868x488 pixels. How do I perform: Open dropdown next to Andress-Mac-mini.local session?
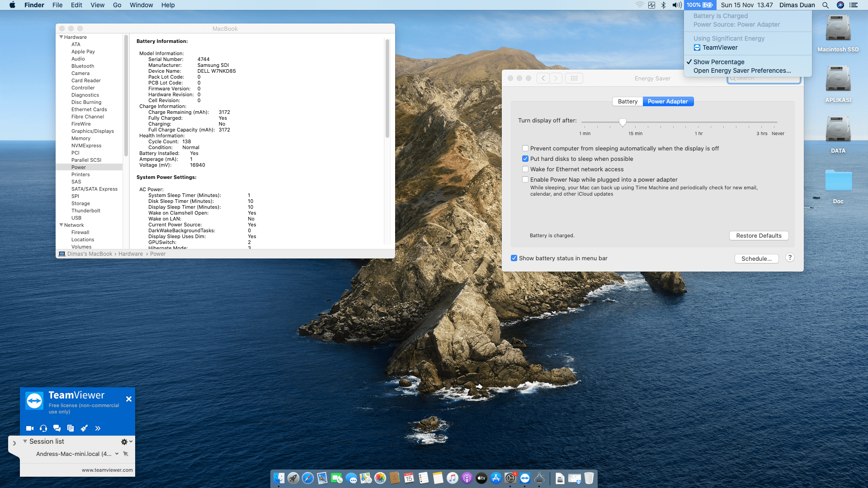pyautogui.click(x=117, y=454)
